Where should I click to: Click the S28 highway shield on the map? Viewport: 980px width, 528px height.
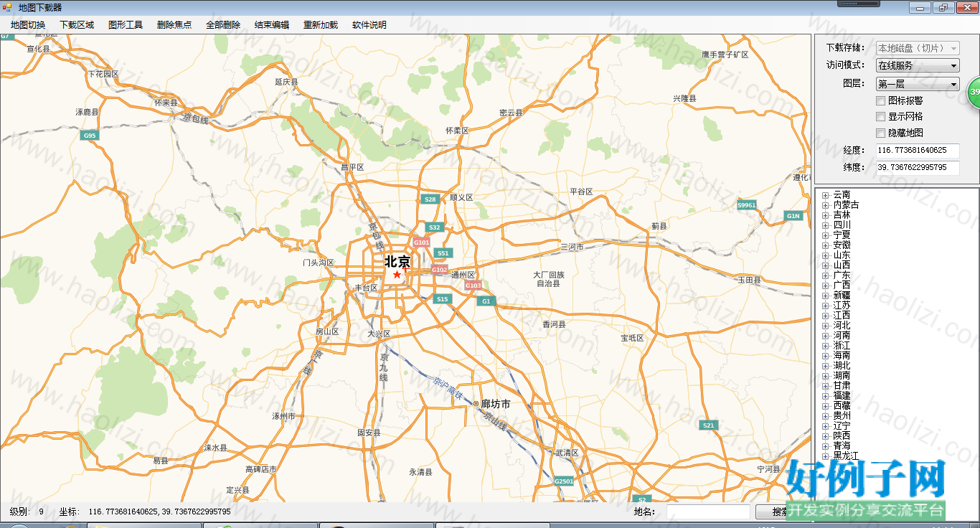[430, 199]
